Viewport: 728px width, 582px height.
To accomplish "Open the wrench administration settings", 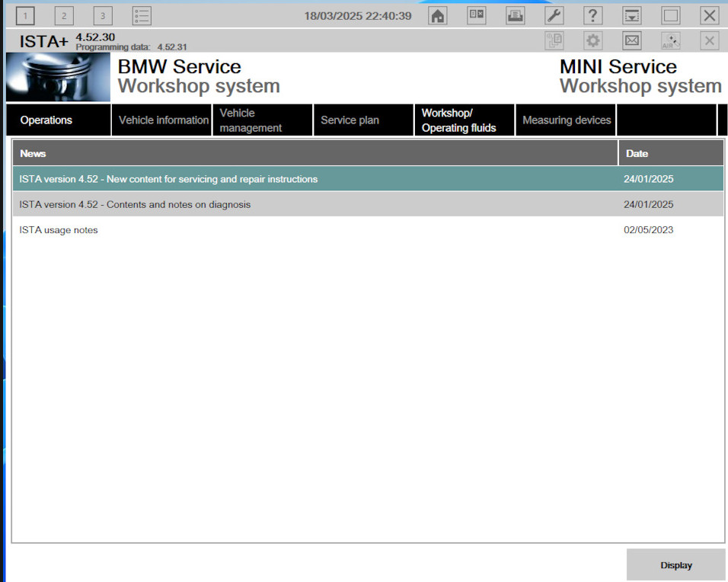I will 554,16.
